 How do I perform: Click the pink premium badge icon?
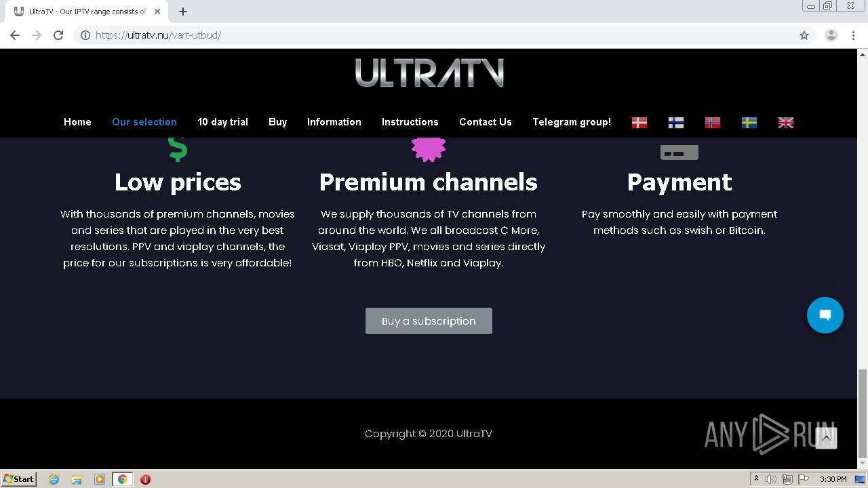click(429, 149)
